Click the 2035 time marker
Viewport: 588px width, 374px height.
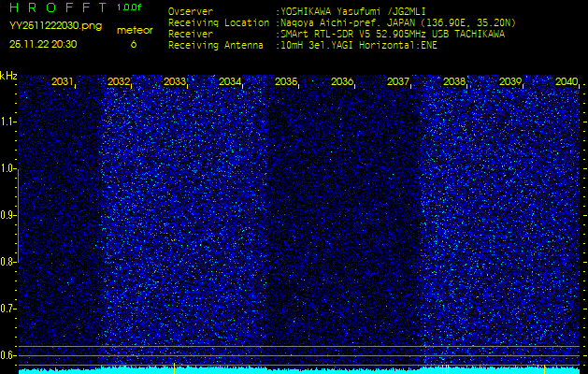point(286,81)
